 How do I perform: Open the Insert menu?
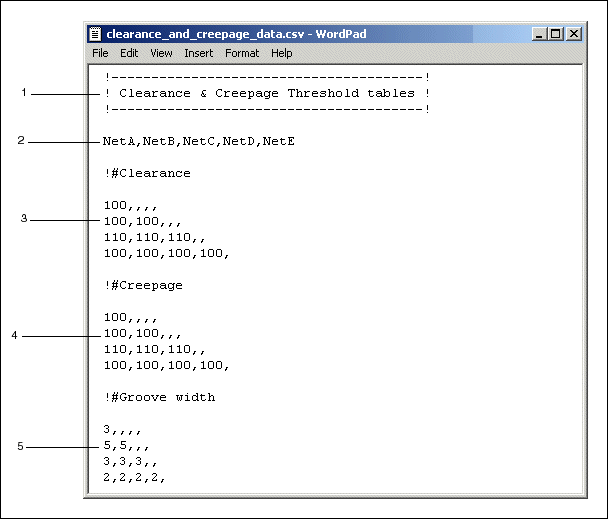pos(198,53)
